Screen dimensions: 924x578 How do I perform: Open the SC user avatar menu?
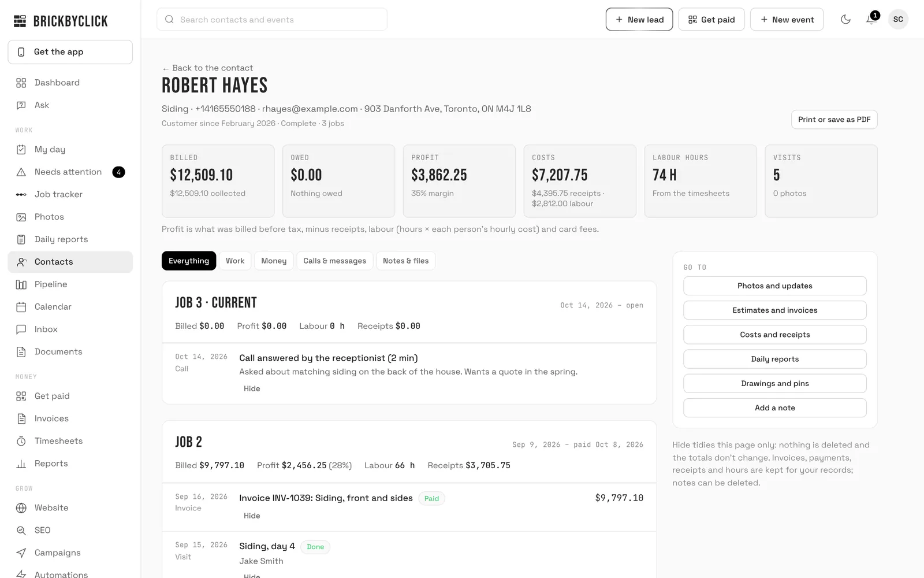[x=898, y=20]
